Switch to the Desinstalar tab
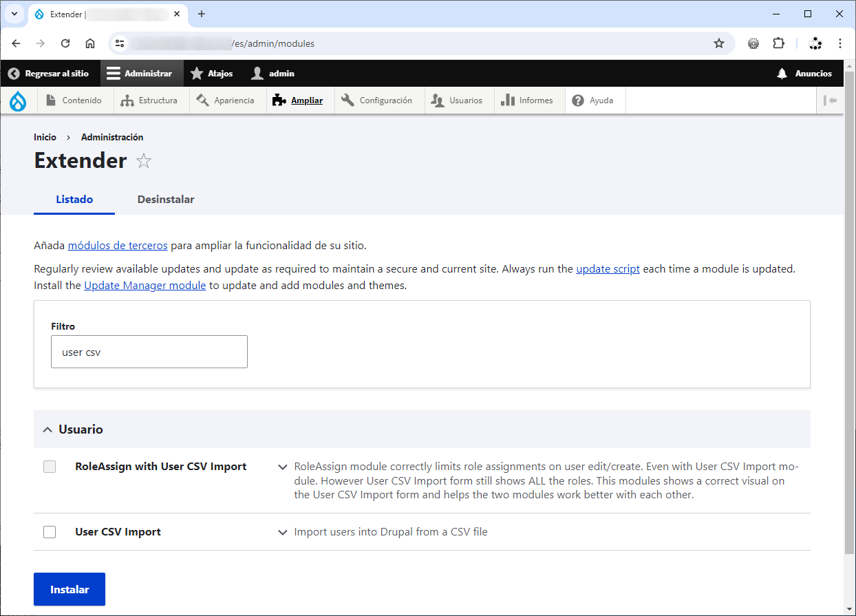The image size is (856, 616). (166, 200)
